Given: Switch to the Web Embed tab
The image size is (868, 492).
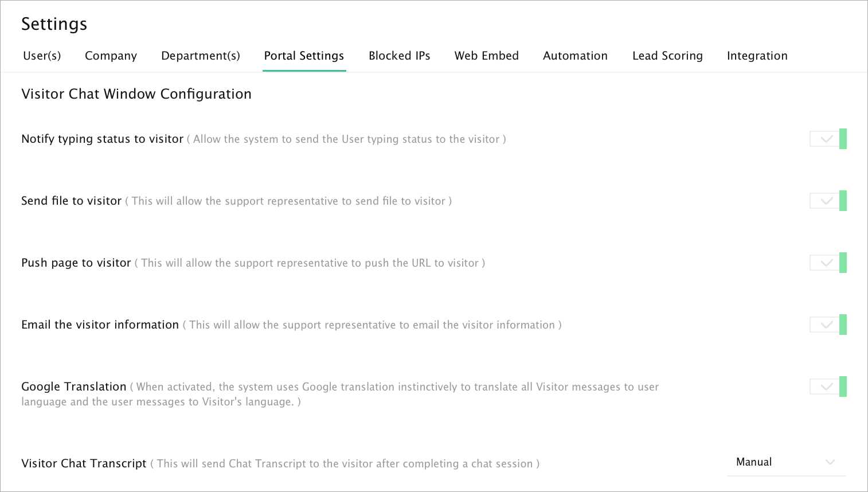Looking at the screenshot, I should 487,56.
